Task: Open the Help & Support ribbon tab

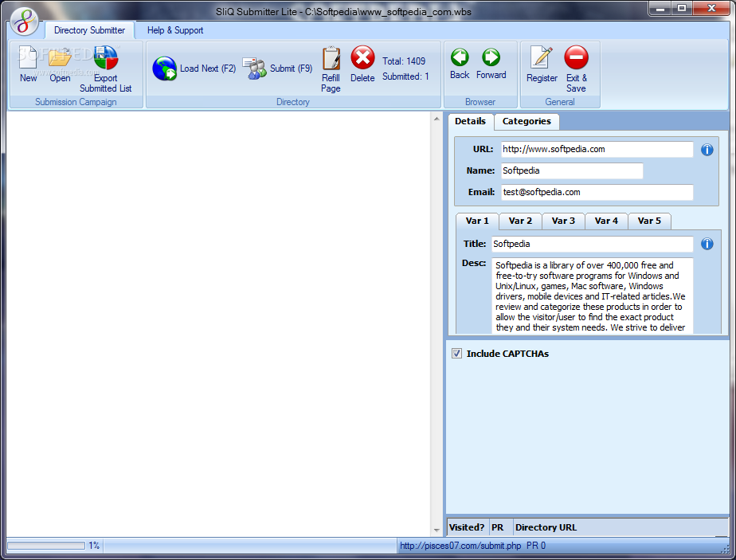Action: (x=175, y=30)
